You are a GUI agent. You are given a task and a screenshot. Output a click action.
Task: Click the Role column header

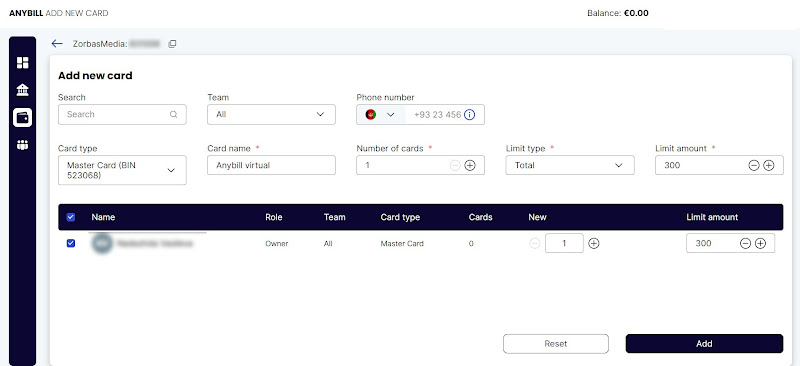[x=273, y=217]
